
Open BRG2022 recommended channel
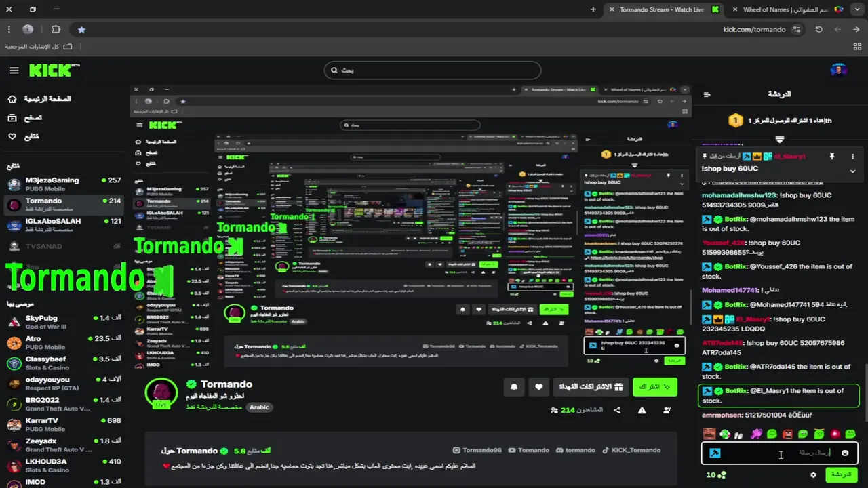[x=64, y=404]
